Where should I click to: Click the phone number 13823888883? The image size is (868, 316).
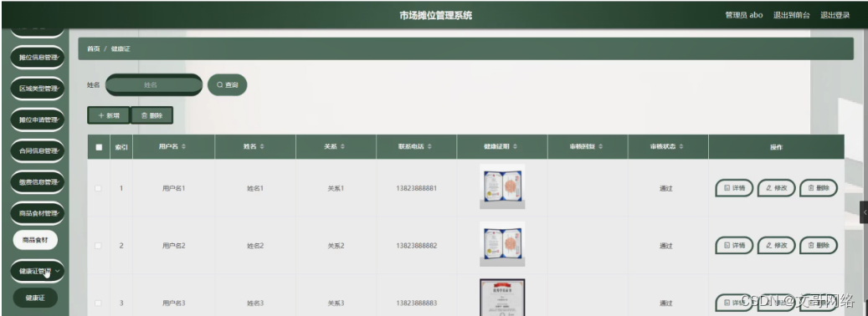pyautogui.click(x=416, y=303)
